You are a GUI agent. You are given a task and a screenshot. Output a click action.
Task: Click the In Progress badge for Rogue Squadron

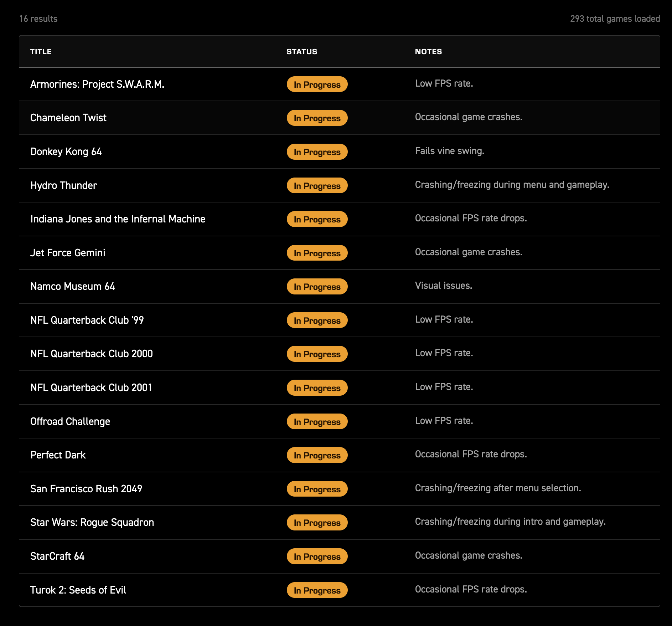pos(317,523)
